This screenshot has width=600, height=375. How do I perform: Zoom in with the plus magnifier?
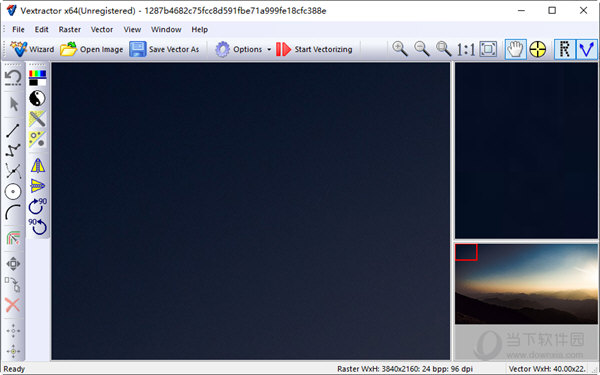(399, 49)
